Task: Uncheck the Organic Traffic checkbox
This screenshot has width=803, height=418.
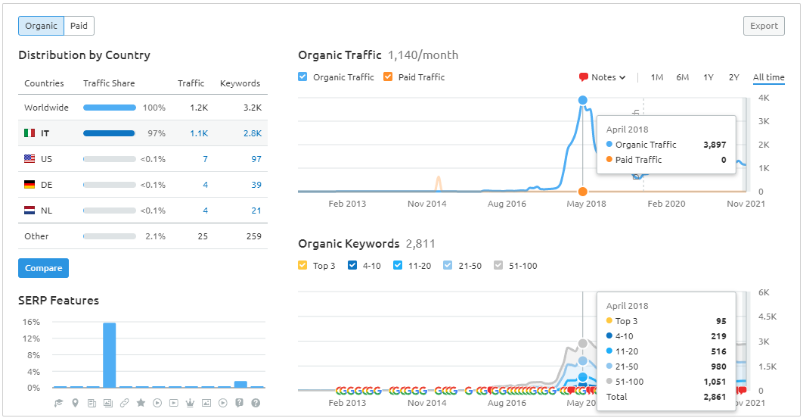Action: point(303,77)
